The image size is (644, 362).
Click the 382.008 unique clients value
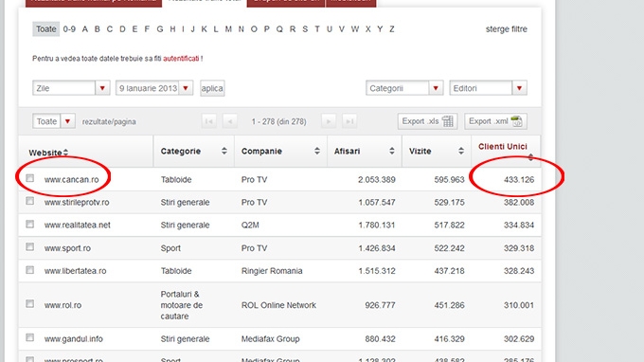point(519,202)
